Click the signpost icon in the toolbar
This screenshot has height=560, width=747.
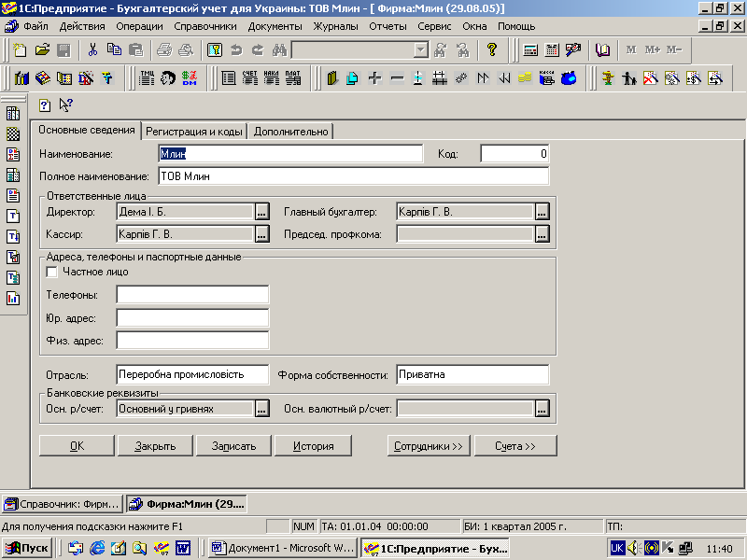coord(608,77)
